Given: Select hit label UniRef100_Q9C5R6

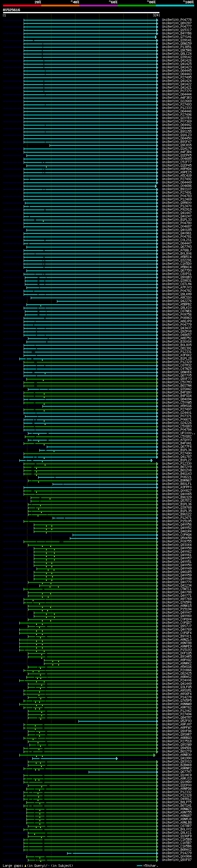Looking at the screenshot, I should (177, 50).
